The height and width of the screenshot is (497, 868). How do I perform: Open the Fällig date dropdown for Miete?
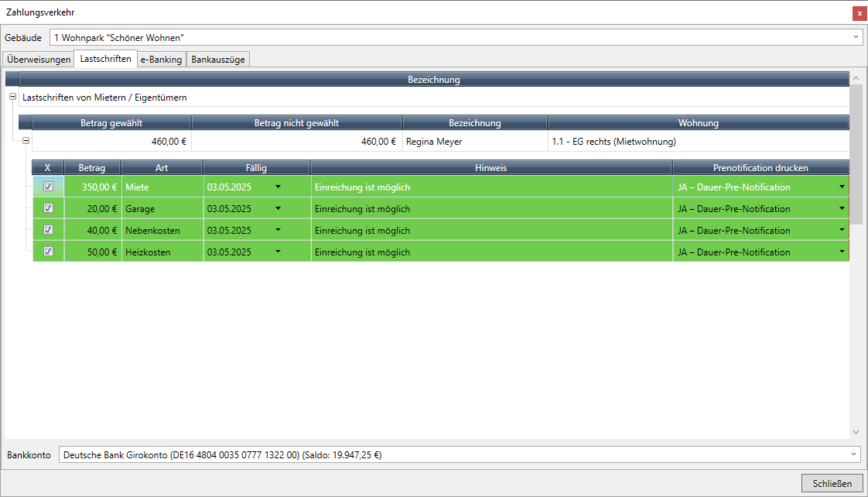278,187
